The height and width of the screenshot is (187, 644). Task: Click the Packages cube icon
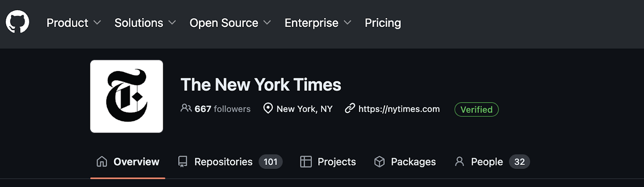point(379,162)
